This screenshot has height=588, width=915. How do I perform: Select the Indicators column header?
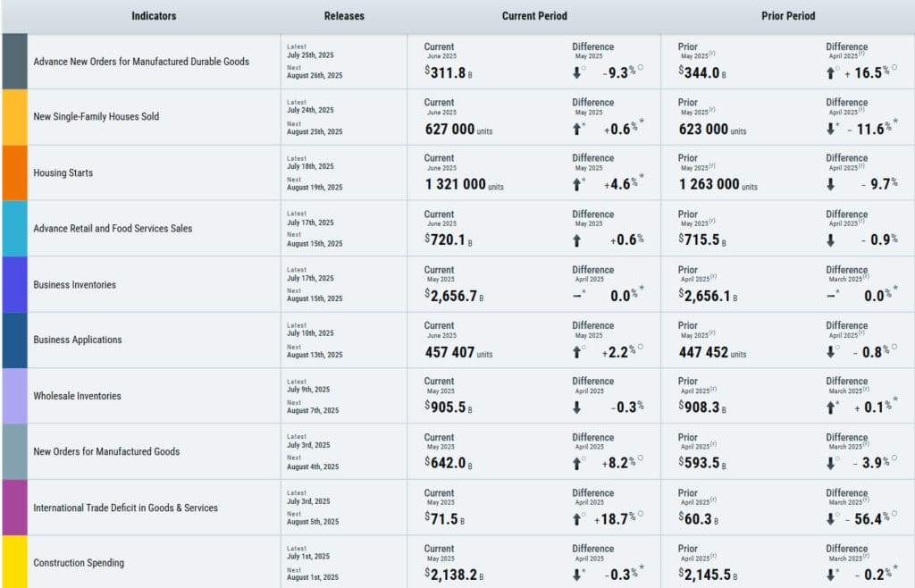[x=154, y=16]
